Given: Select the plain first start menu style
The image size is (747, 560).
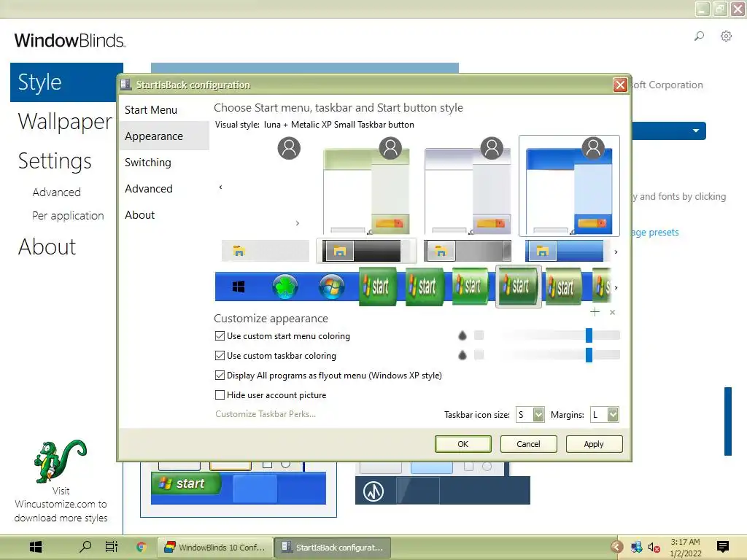Looking at the screenshot, I should [x=265, y=186].
